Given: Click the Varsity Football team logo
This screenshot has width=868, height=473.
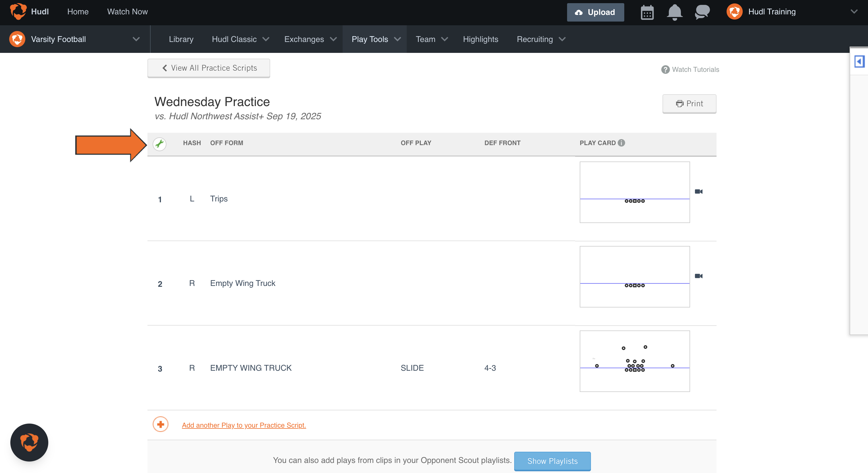Looking at the screenshot, I should pos(17,39).
